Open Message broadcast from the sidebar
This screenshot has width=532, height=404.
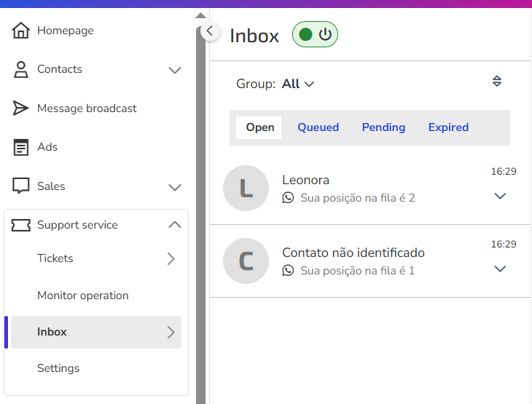pyautogui.click(x=87, y=108)
